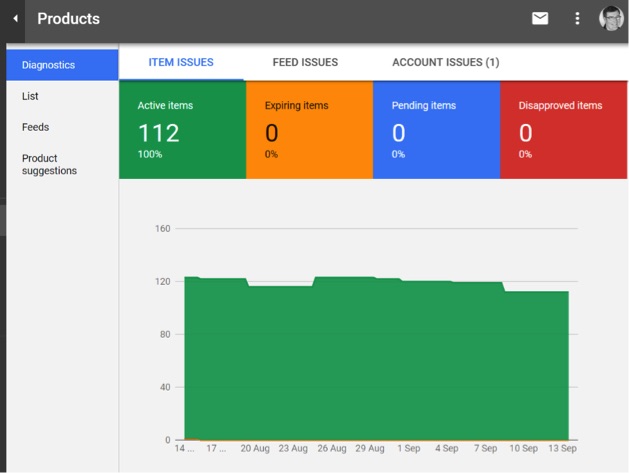Select Diagnostics in the sidebar
Viewport: 629px width, 473px height.
coord(62,65)
